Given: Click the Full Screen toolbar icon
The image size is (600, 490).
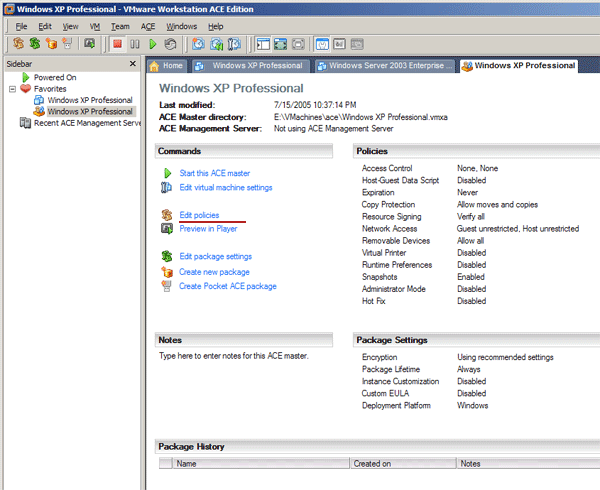Looking at the screenshot, I should tap(280, 44).
